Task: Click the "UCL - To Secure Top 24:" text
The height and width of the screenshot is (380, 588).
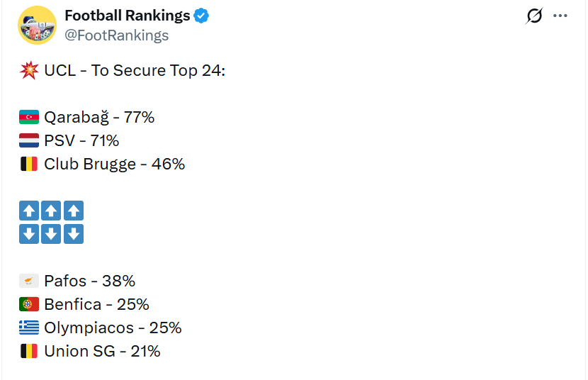Action: 135,71
